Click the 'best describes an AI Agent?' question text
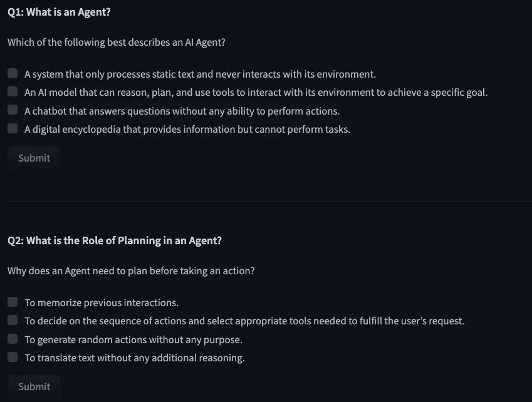532x402 pixels. pyautogui.click(x=117, y=43)
